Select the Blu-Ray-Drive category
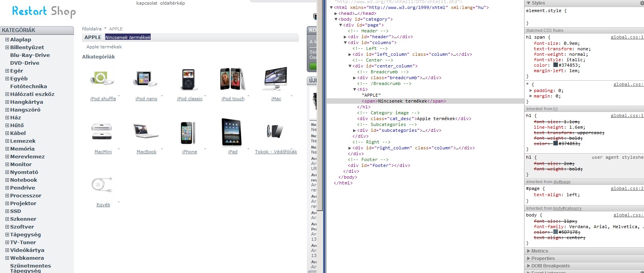644x273 pixels. [x=30, y=55]
